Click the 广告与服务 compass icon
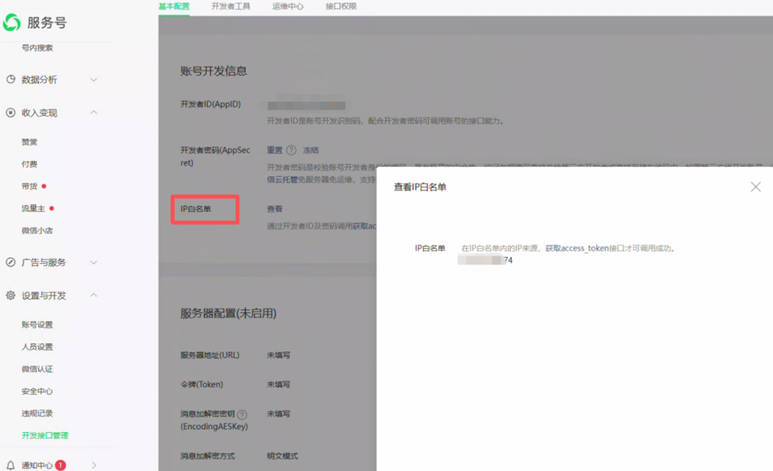This screenshot has width=773, height=471. click(x=10, y=262)
